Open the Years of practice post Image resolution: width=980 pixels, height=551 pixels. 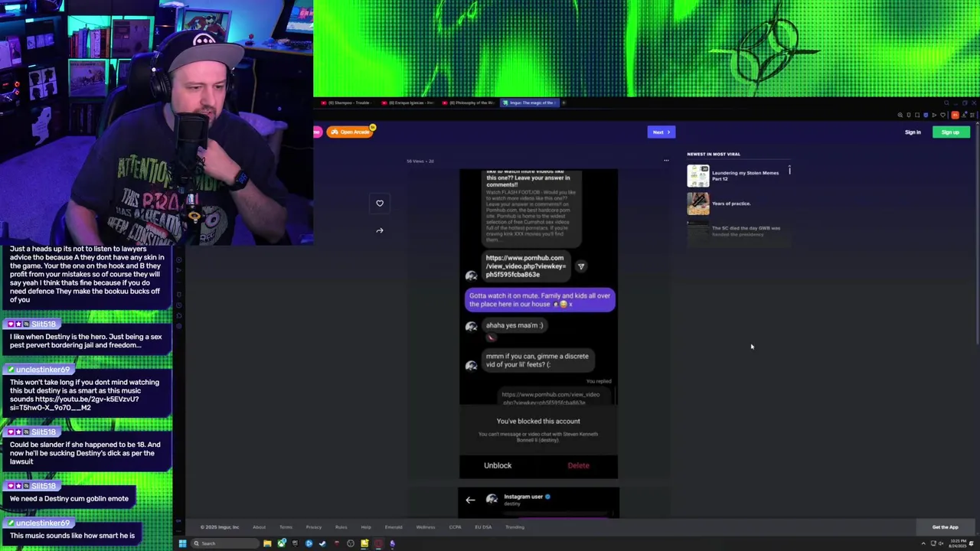[731, 204]
